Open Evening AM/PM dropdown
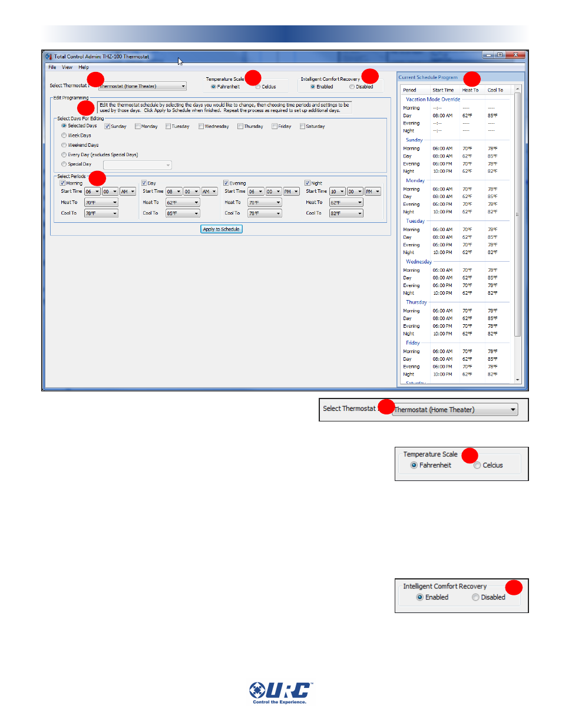Image resolution: width=562 pixels, height=728 pixels. point(292,192)
